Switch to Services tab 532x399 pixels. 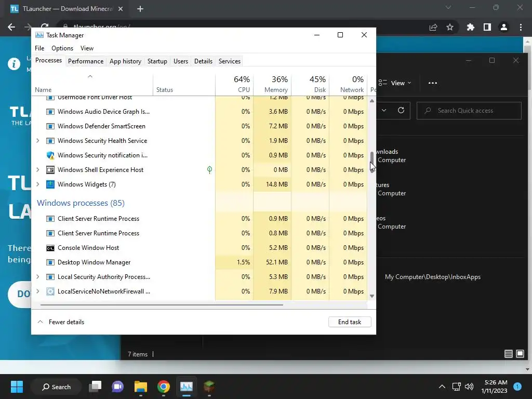pos(229,61)
